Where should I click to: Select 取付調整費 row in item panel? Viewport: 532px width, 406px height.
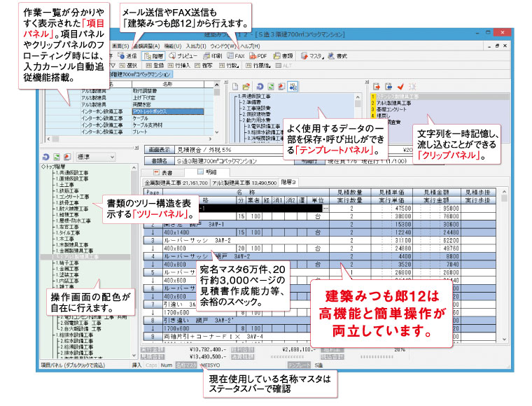click(144, 91)
